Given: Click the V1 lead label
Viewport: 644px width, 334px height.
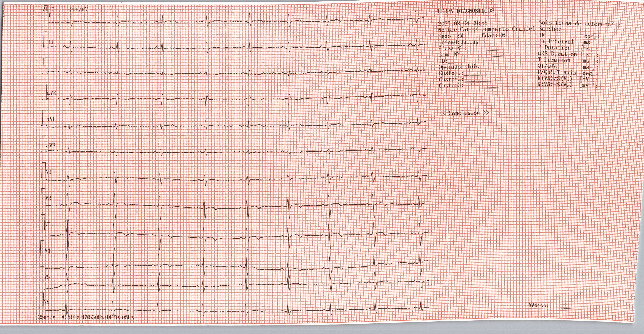Looking at the screenshot, I should click(x=48, y=172).
